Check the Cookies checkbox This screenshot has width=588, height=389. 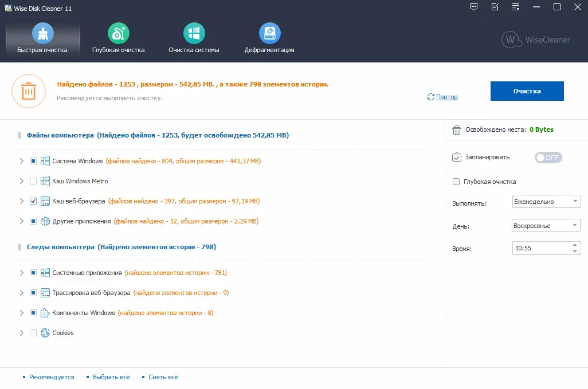[x=33, y=333]
